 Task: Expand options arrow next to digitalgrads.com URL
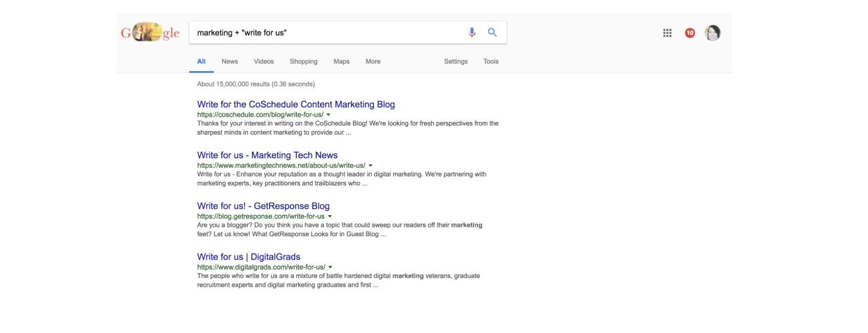(330, 267)
